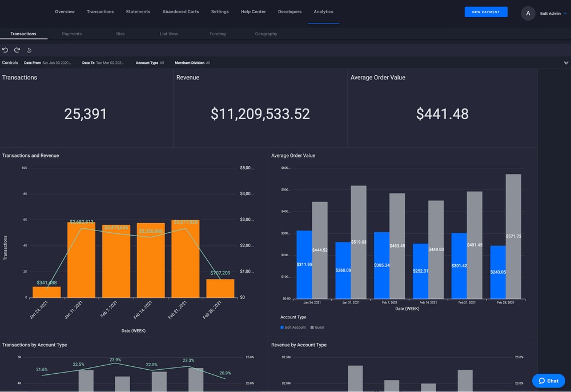The image size is (571, 392).
Task: Click the $707,209 revenue line label
Action: click(220, 273)
